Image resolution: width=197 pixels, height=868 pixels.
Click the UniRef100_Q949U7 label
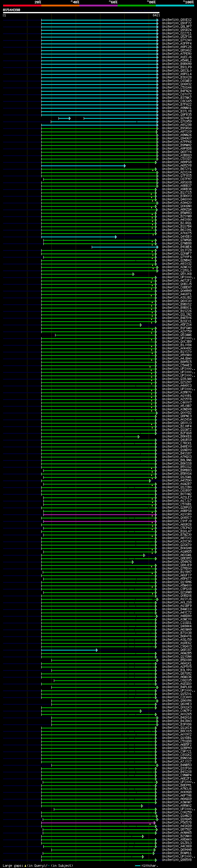[x=177, y=138]
